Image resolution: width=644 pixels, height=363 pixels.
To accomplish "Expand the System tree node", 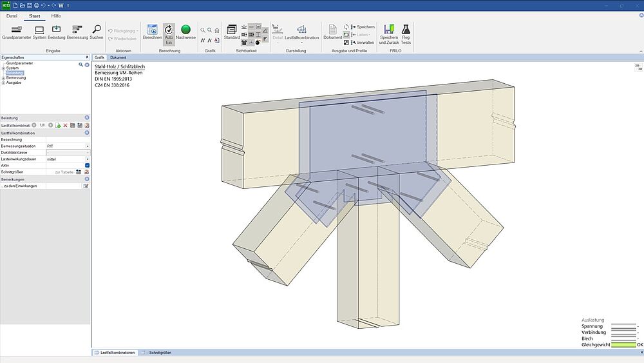I will pyautogui.click(x=3, y=68).
